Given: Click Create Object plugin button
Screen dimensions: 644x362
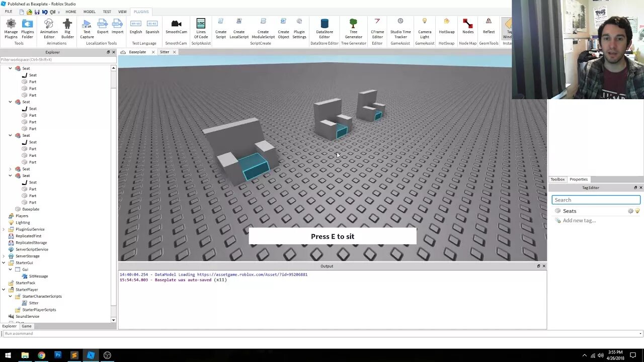Looking at the screenshot, I should tap(283, 29).
